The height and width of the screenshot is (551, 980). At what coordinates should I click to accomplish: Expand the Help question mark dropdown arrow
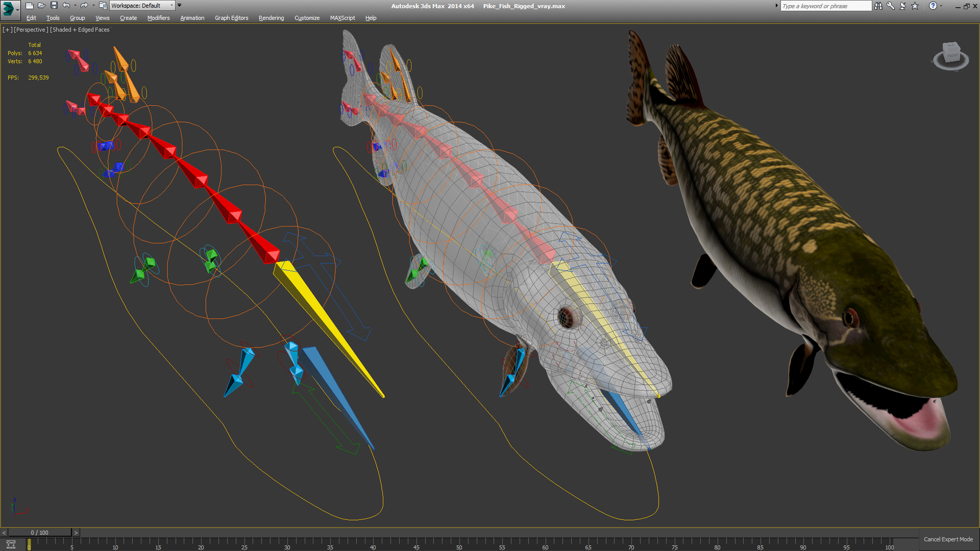(x=941, y=6)
